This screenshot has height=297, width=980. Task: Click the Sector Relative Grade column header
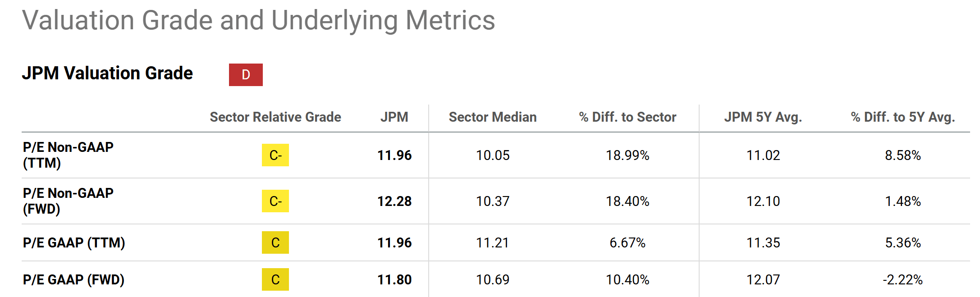[275, 117]
